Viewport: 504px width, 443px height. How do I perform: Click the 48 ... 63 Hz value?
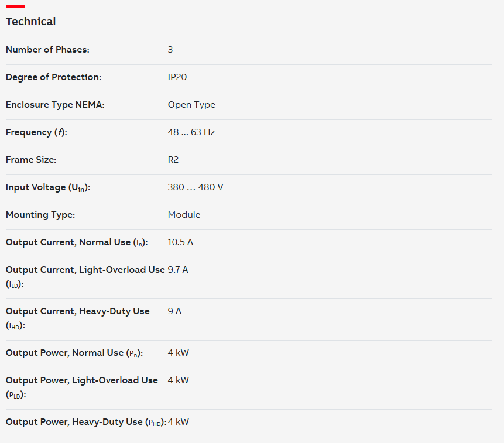[x=191, y=132]
